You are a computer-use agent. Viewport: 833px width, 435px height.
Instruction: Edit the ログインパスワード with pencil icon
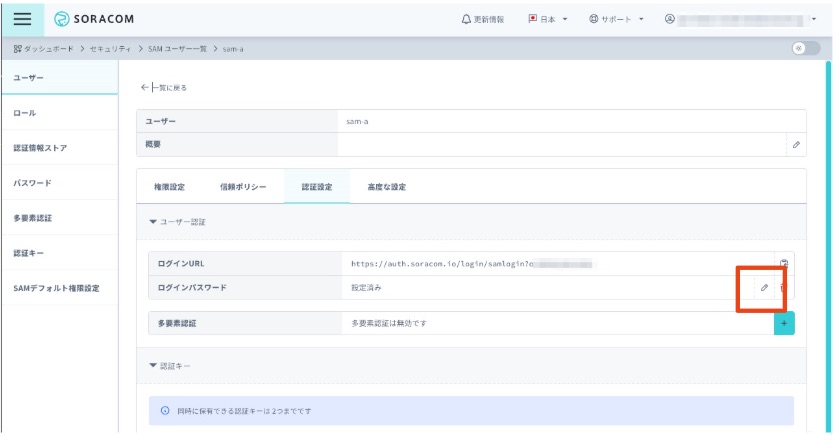pos(764,288)
